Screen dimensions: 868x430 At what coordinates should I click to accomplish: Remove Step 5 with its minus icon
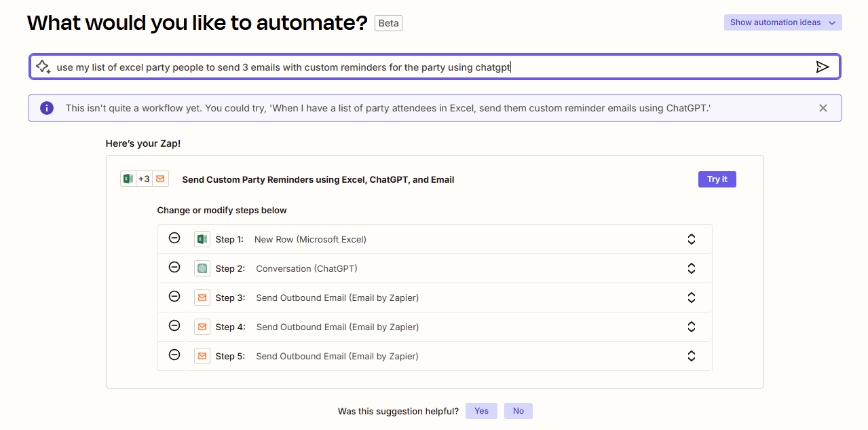click(174, 355)
